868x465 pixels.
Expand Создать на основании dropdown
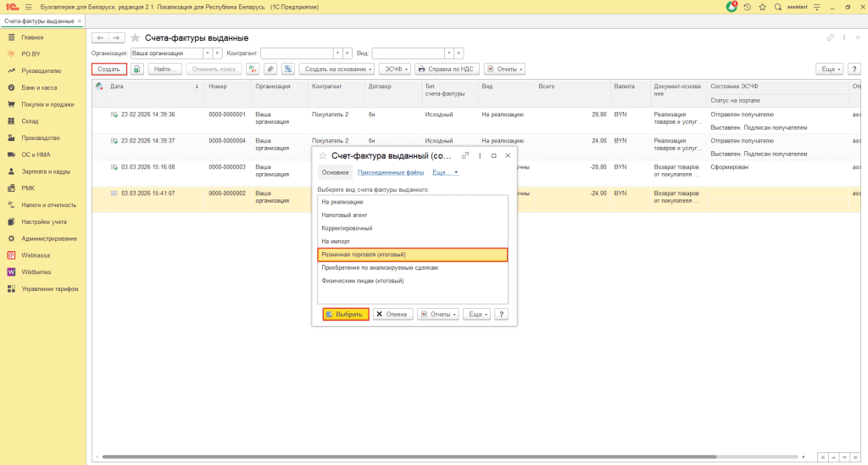tap(337, 69)
